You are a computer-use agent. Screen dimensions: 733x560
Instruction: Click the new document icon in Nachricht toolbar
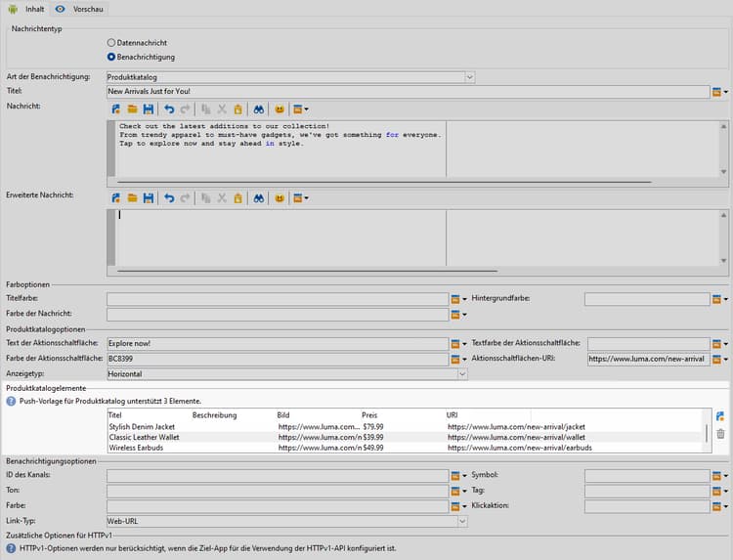pyautogui.click(x=116, y=109)
